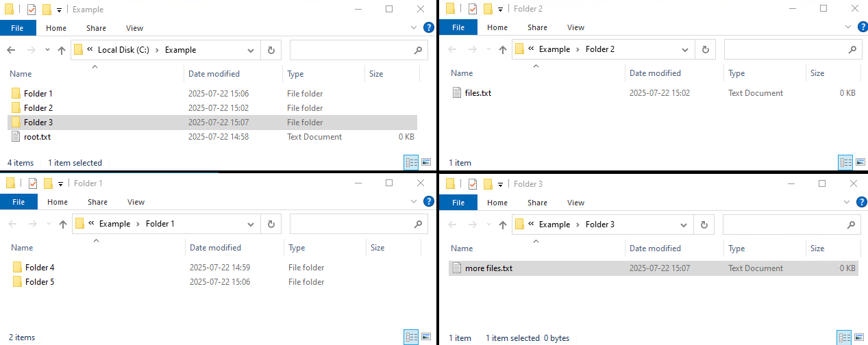Open the View tab in Folder 1 window

pyautogui.click(x=136, y=202)
